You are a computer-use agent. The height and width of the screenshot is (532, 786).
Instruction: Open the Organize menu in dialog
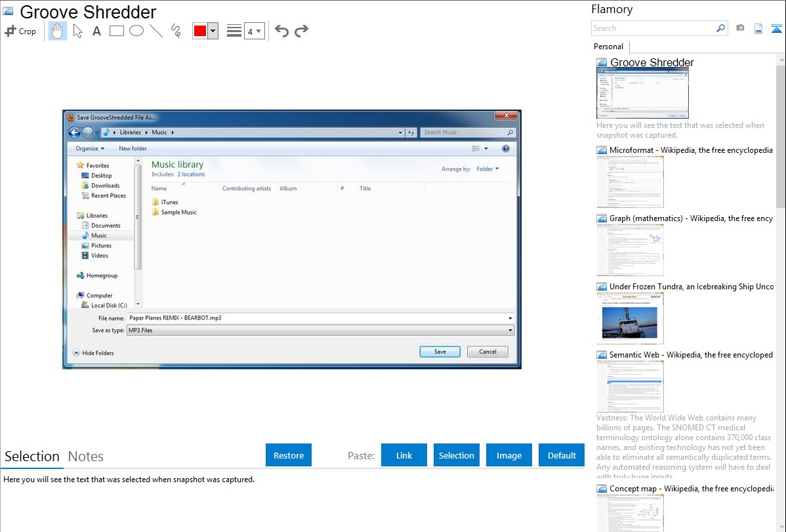tap(90, 148)
